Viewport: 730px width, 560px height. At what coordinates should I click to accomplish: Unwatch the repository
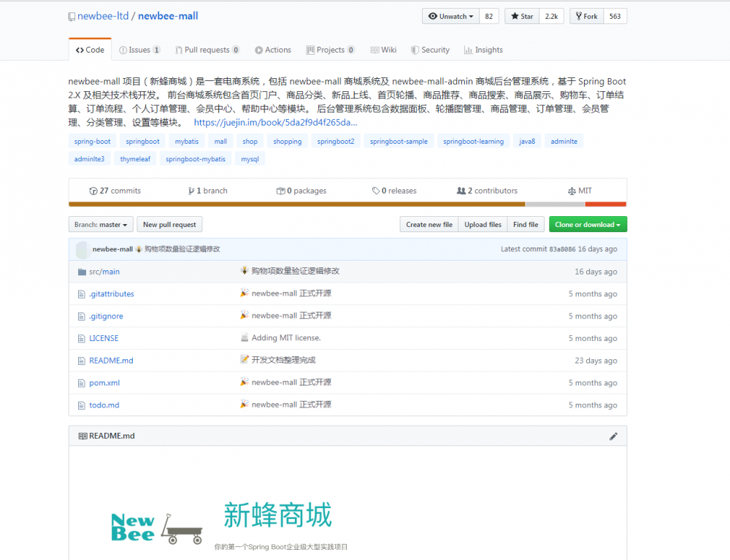pyautogui.click(x=449, y=15)
